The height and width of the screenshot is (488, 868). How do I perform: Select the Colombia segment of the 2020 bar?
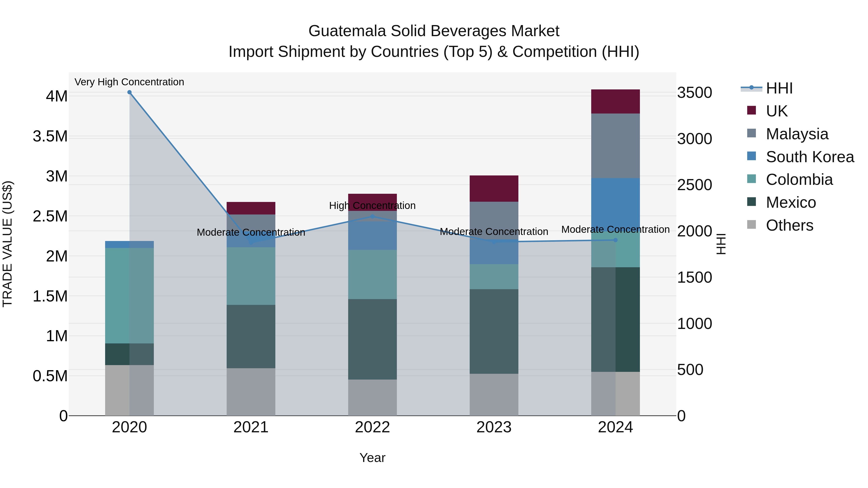click(129, 296)
